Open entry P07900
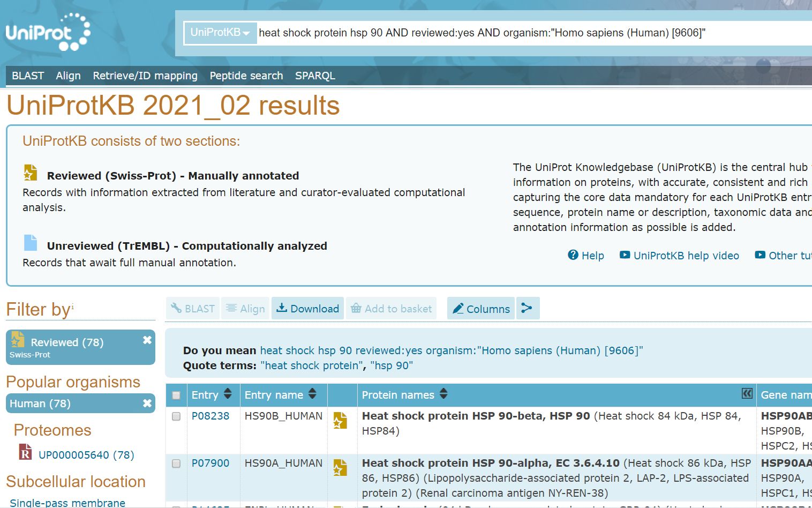Viewport: 812px width, 508px height. pos(210,463)
